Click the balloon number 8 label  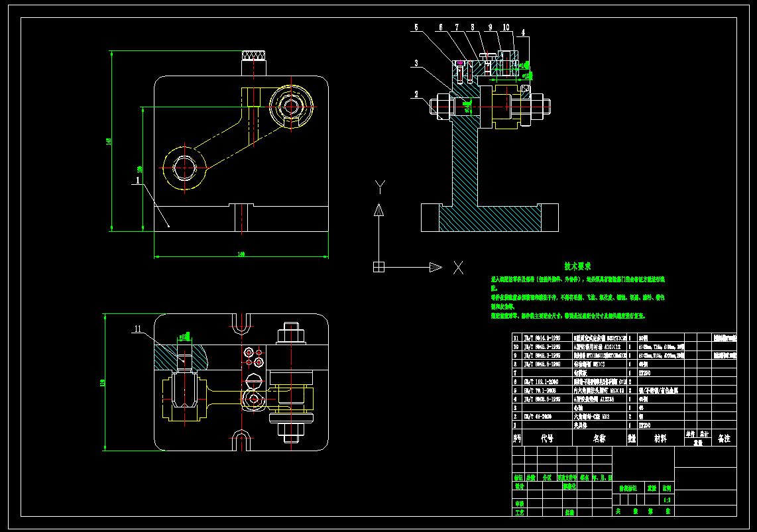coord(473,27)
